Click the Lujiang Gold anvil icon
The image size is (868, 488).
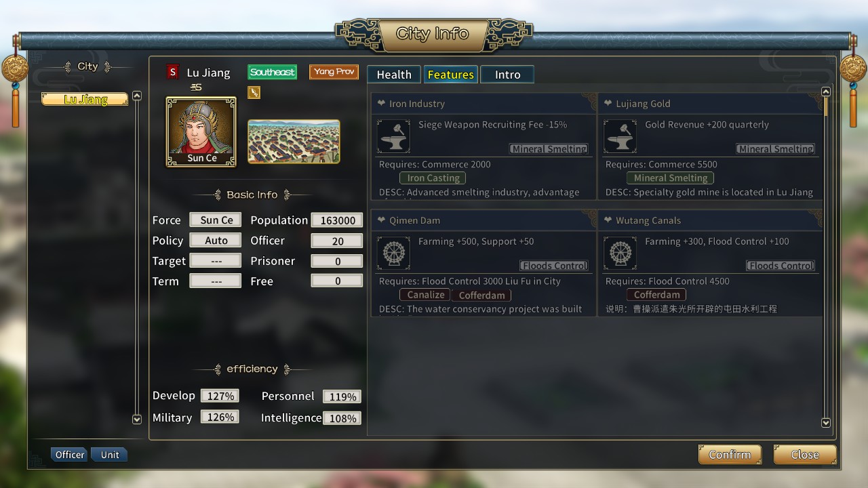pos(620,136)
